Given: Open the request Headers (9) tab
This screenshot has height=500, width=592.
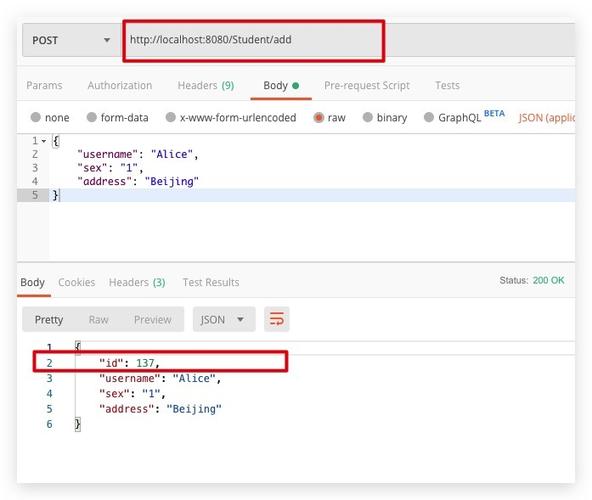Looking at the screenshot, I should tap(206, 85).
